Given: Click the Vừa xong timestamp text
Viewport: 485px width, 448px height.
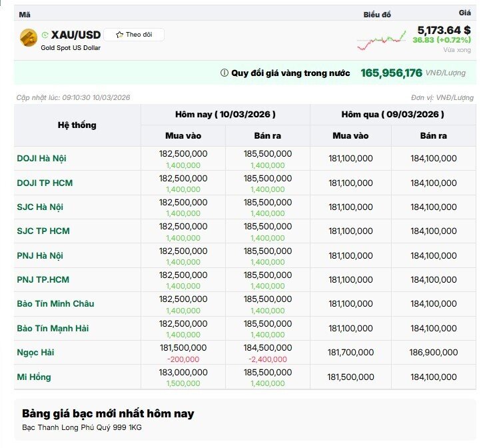Looking at the screenshot, I should tap(457, 50).
